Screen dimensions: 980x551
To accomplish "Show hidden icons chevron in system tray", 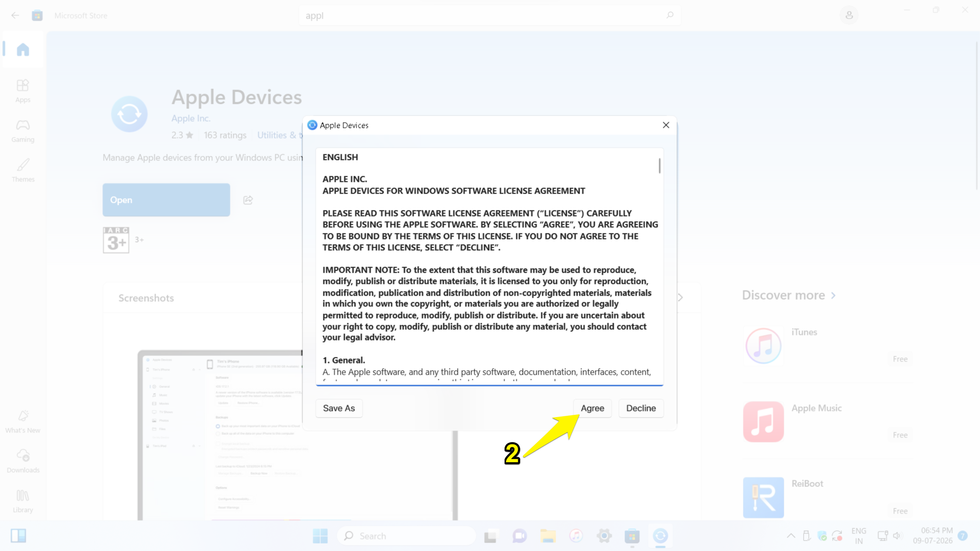I will 791,536.
